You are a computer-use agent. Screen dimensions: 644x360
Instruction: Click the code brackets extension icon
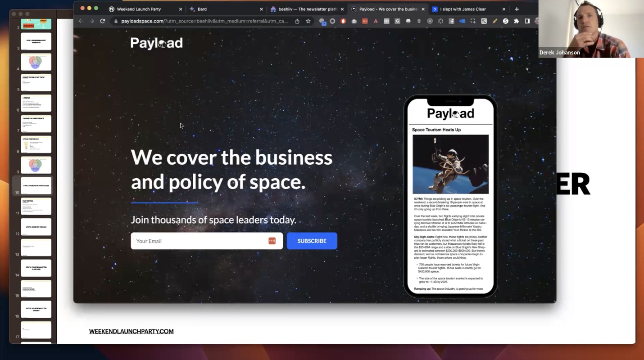pyautogui.click(x=386, y=21)
